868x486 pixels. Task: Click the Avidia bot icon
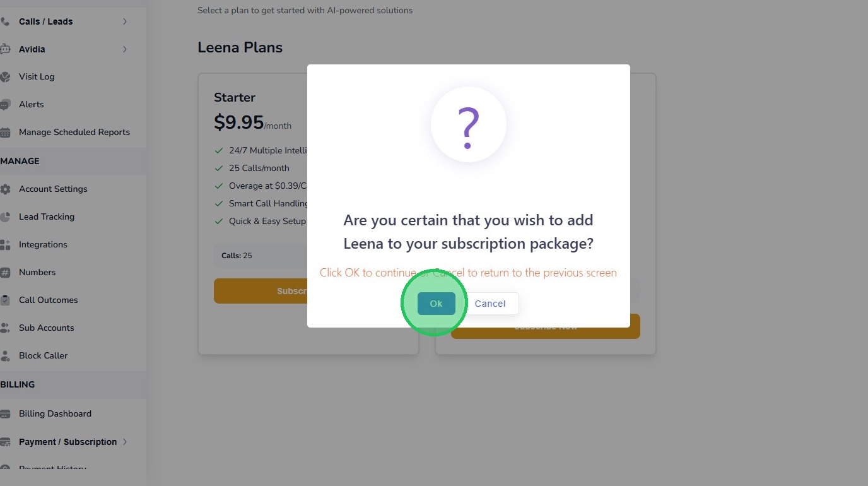pyautogui.click(x=5, y=49)
